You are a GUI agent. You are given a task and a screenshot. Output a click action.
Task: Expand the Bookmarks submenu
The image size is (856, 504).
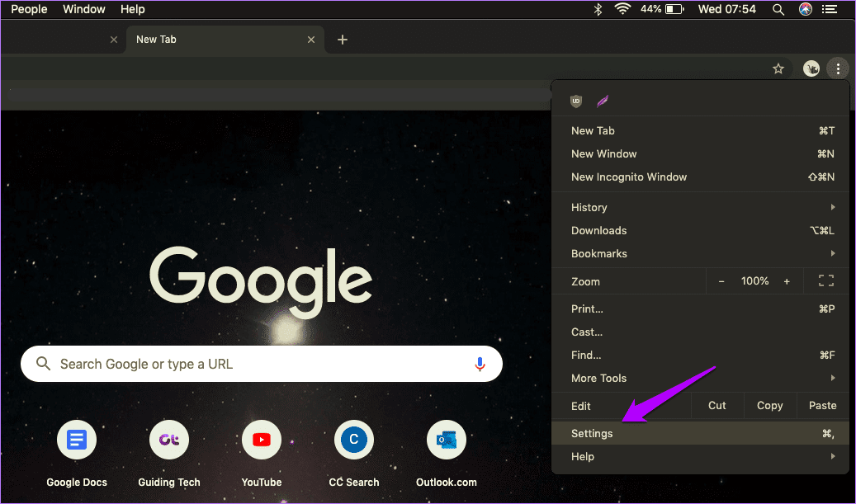tap(701, 253)
